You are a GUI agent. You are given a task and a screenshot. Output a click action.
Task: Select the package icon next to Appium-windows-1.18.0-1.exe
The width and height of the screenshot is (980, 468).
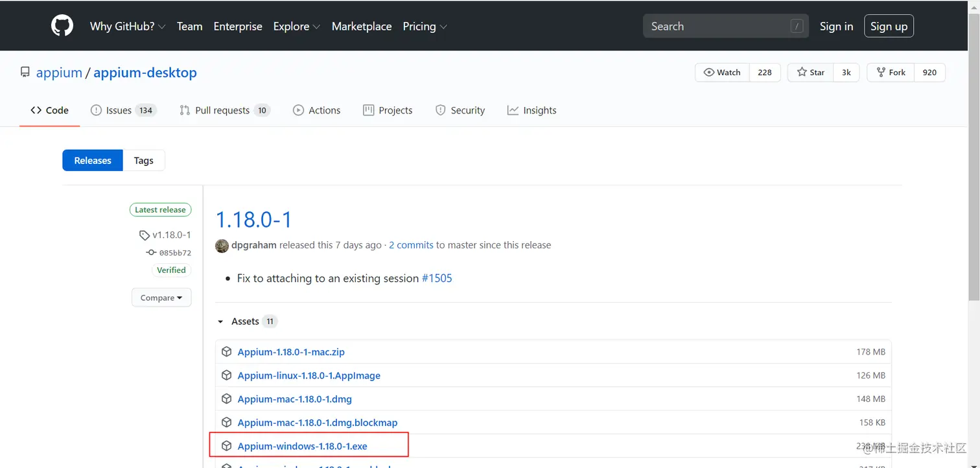point(226,446)
